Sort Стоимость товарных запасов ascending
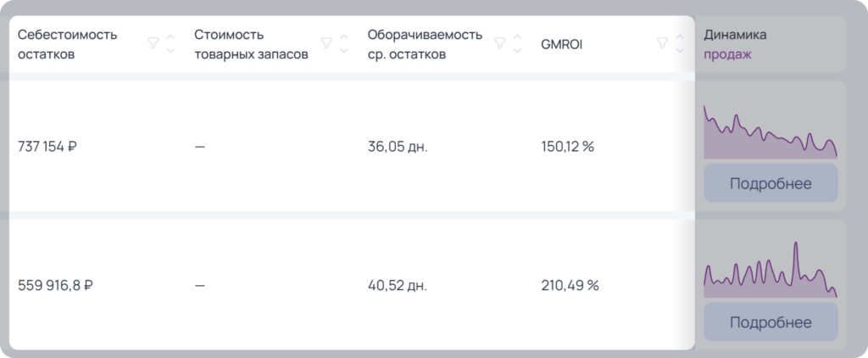The width and height of the screenshot is (868, 358). (x=344, y=37)
